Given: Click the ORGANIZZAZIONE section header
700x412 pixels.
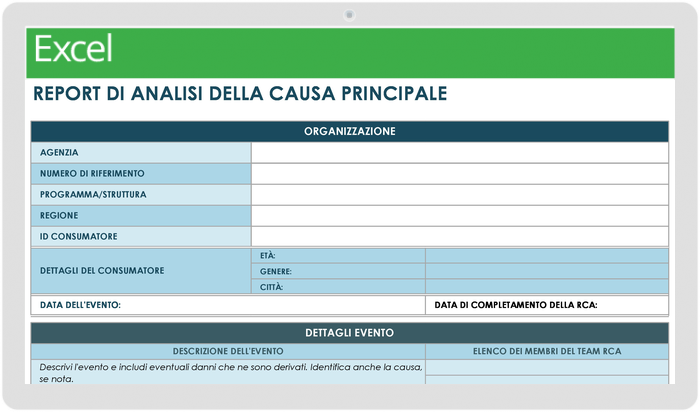Looking at the screenshot, I should pyautogui.click(x=350, y=131).
